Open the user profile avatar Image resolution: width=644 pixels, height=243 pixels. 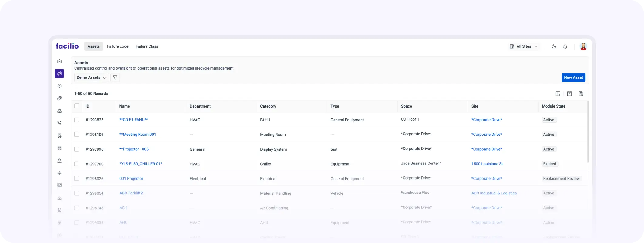tap(583, 46)
